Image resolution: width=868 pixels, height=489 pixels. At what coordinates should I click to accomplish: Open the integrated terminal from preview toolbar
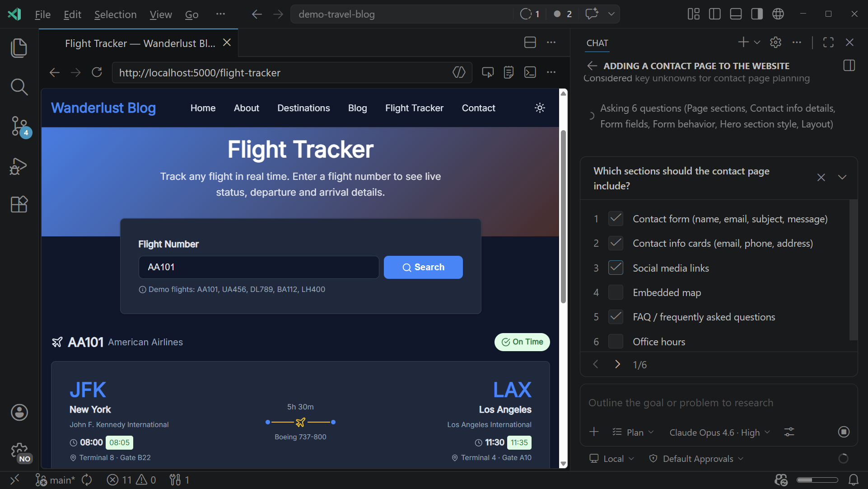[x=530, y=72]
